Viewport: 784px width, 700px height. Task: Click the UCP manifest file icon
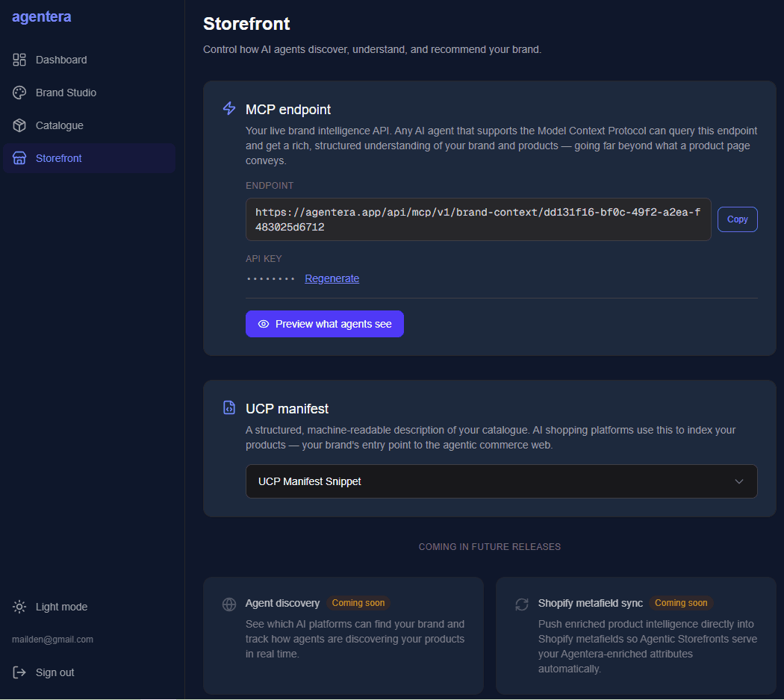[229, 408]
